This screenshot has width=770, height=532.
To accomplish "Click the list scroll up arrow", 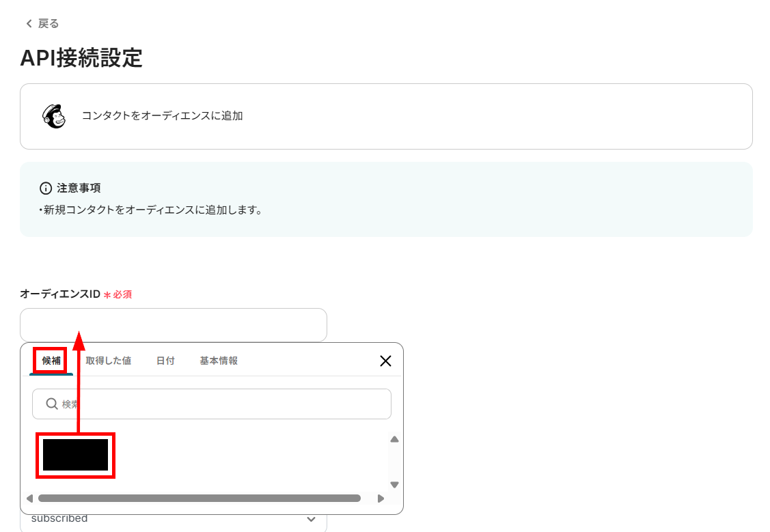I will (394, 439).
